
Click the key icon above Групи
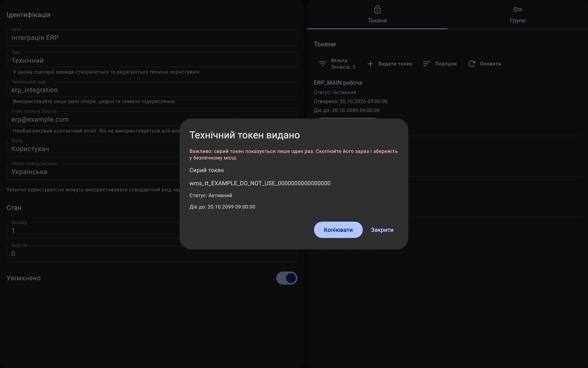[x=518, y=9]
